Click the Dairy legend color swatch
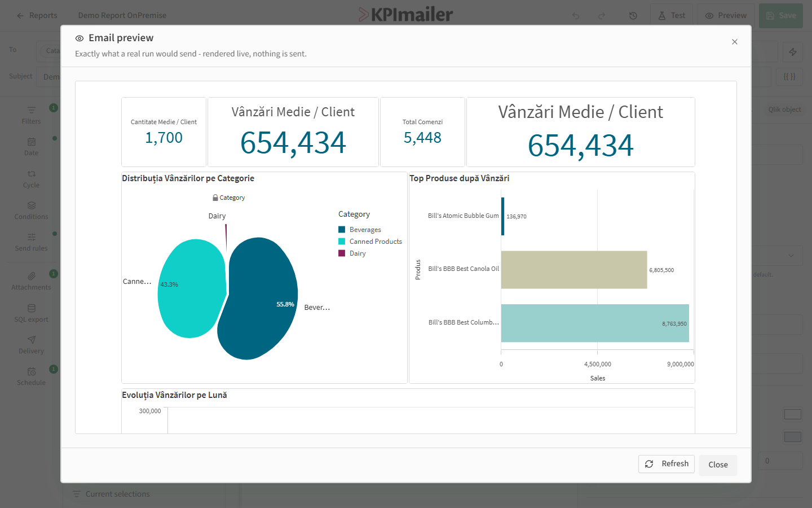The width and height of the screenshot is (812, 508). pyautogui.click(x=342, y=253)
